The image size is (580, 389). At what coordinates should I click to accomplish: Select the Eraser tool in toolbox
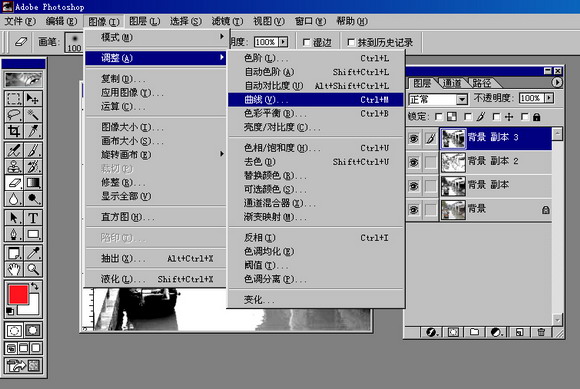(14, 183)
